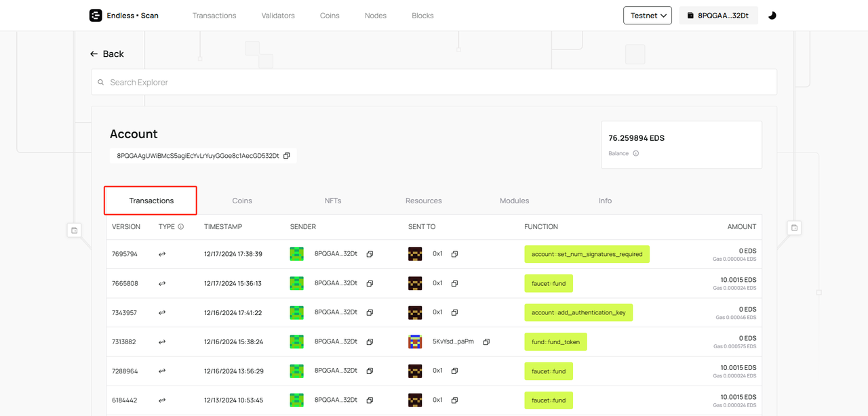Click the Balance info icon

(635, 154)
